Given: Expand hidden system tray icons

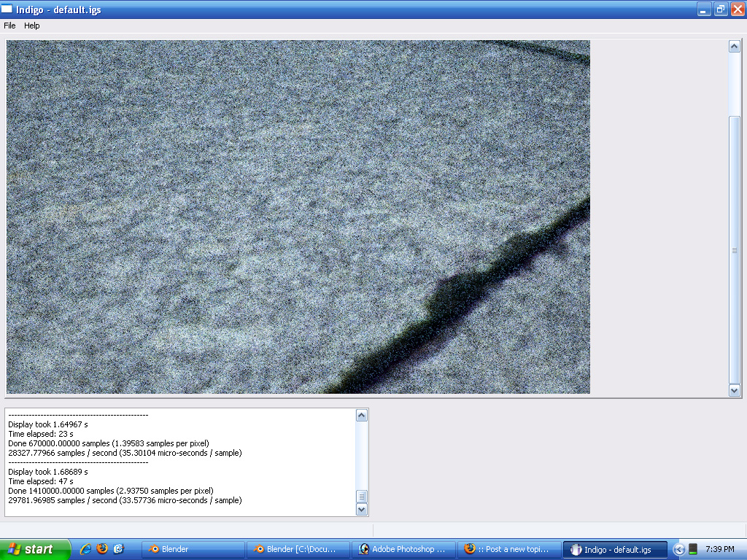Looking at the screenshot, I should 679,550.
